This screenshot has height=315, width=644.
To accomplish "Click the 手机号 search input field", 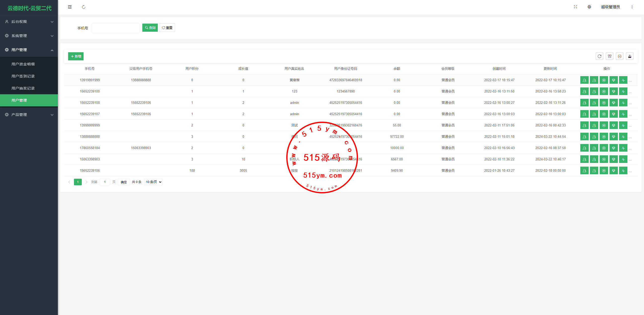I will [x=115, y=28].
